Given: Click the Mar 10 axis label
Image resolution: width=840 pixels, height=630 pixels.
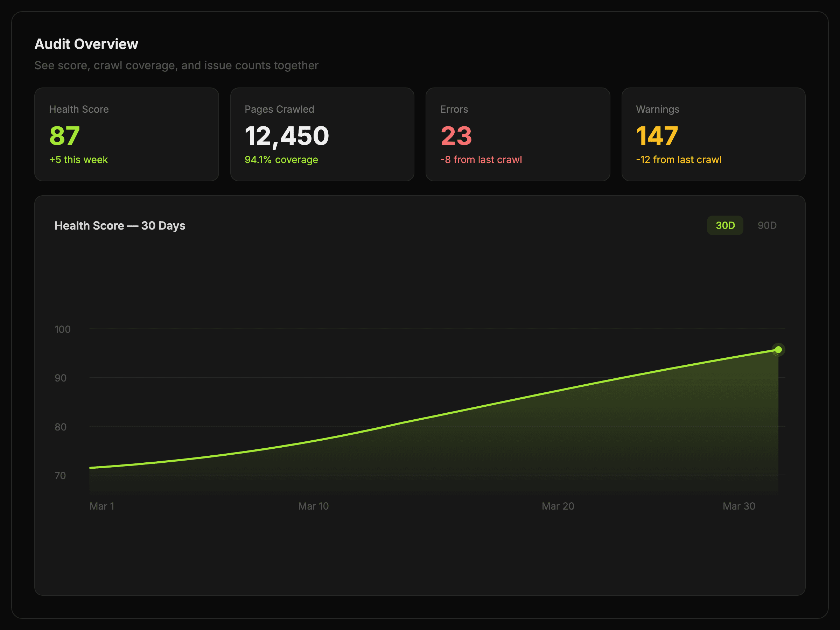Looking at the screenshot, I should coord(313,506).
